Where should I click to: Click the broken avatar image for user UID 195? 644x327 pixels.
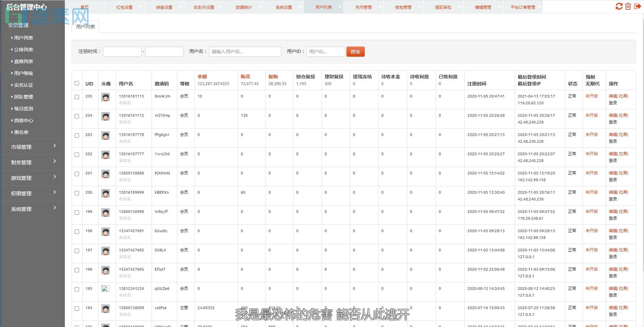[x=105, y=288]
